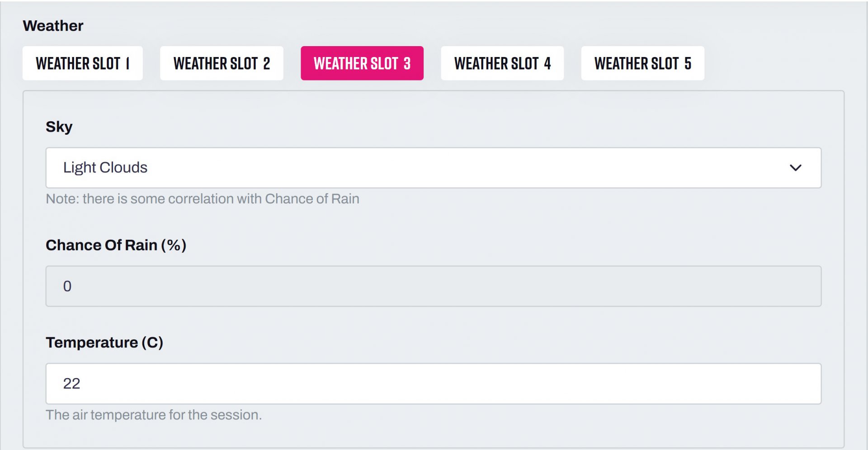The height and width of the screenshot is (450, 868).
Task: Show the Weather Slot 5 settings
Action: (642, 63)
